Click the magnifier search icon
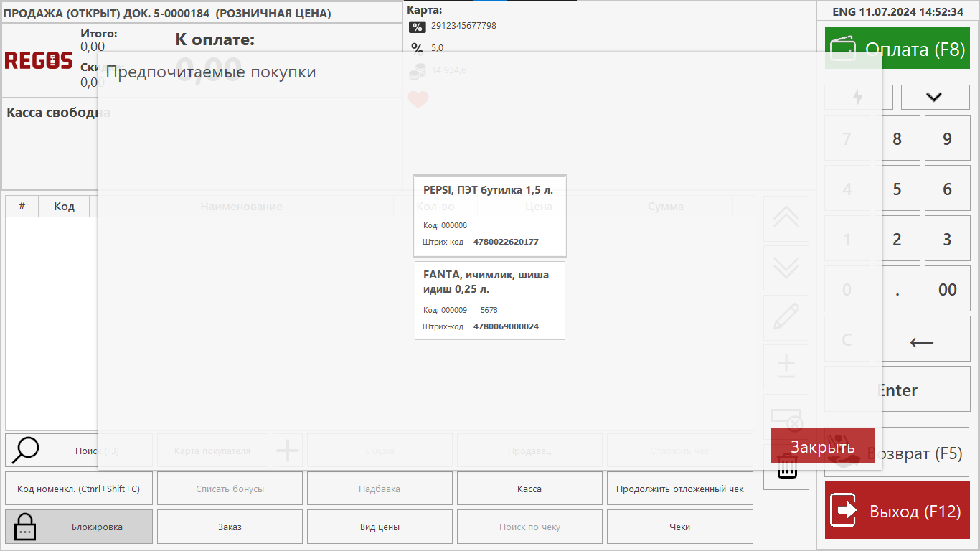 coord(26,451)
